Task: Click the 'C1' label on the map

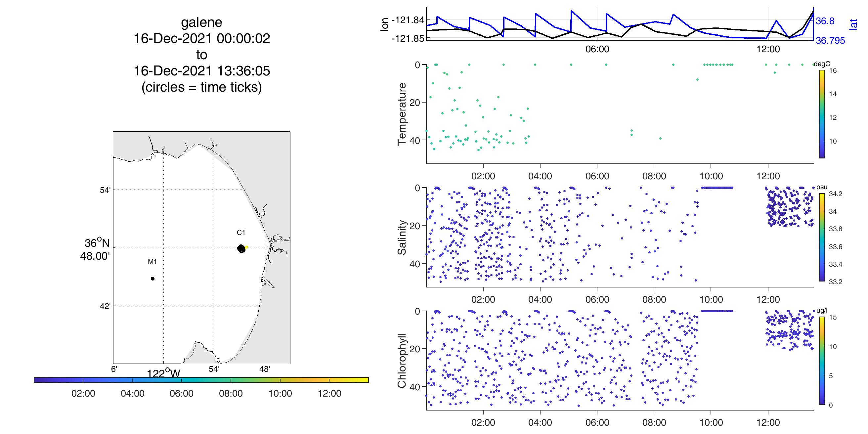Action: pos(241,233)
